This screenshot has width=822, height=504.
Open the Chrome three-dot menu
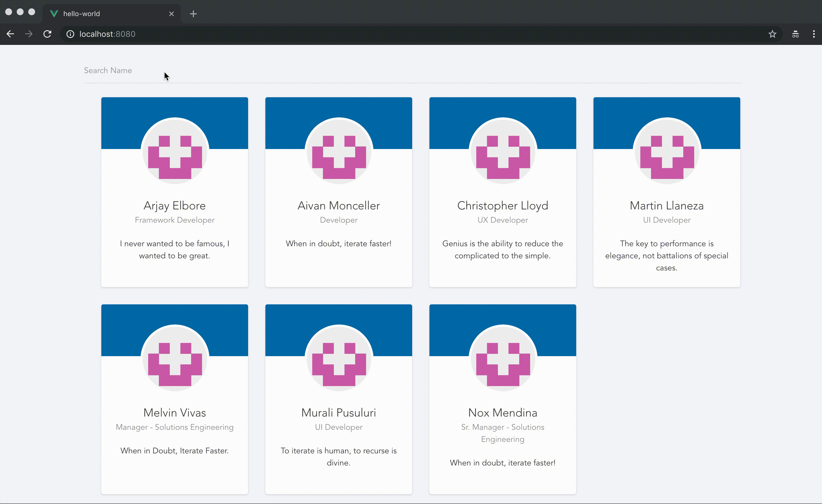814,34
